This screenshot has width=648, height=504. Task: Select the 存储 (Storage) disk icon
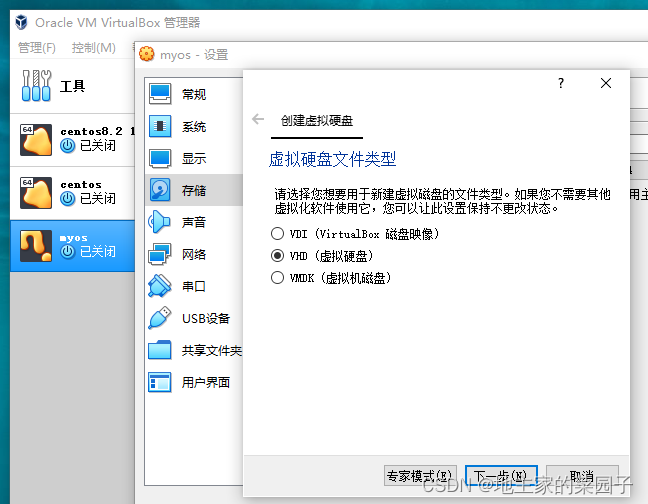pyautogui.click(x=160, y=190)
